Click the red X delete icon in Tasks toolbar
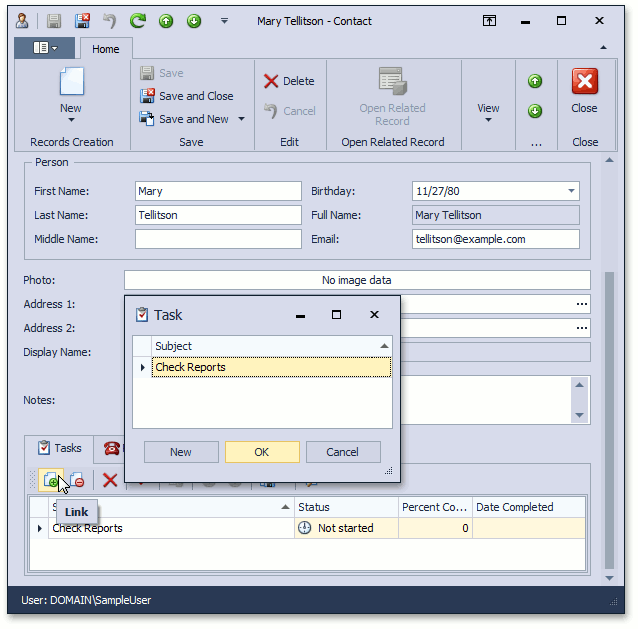The width and height of the screenshot is (638, 629). tap(110, 480)
